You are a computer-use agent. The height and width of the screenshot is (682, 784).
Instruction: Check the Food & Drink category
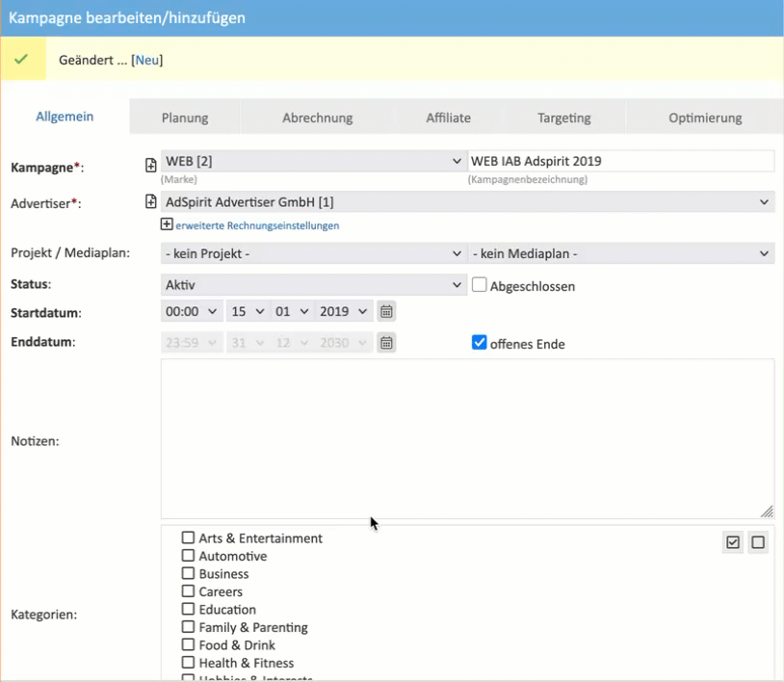coord(188,644)
